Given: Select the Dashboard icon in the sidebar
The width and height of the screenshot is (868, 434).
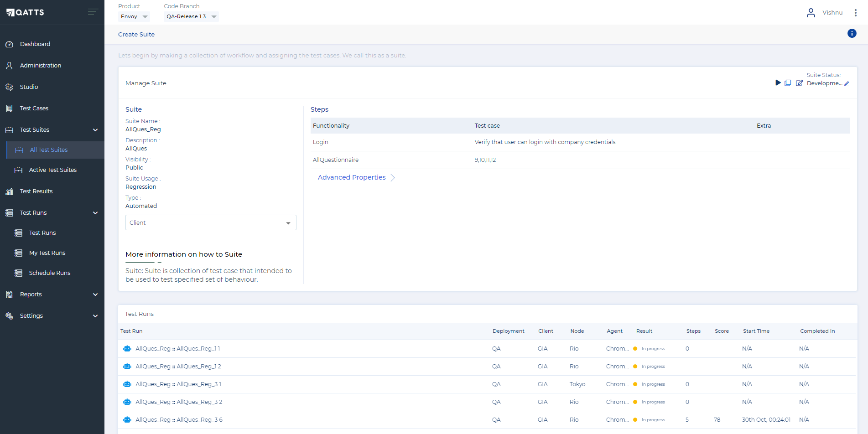Looking at the screenshot, I should click(10, 44).
